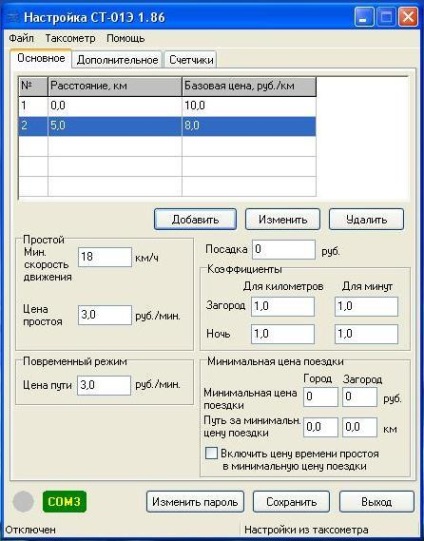Click the Сохранить button
The height and width of the screenshot is (541, 424).
coord(291,502)
